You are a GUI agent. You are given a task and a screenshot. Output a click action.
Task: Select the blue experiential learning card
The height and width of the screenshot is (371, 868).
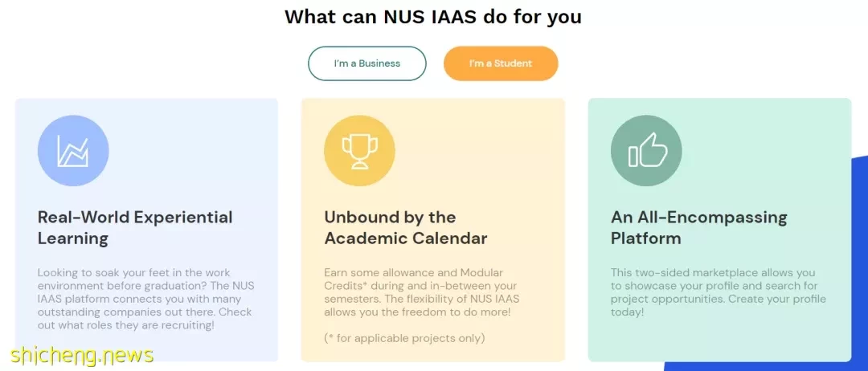pyautogui.click(x=146, y=230)
